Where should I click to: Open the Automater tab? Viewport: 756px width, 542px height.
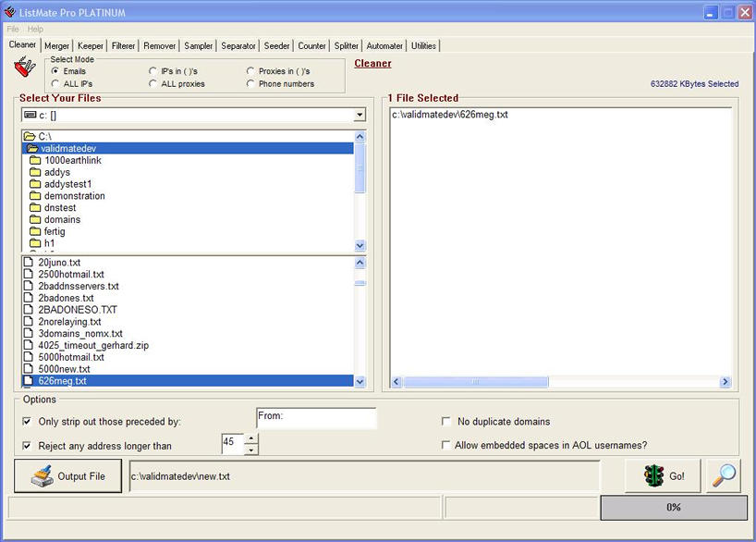click(x=384, y=45)
